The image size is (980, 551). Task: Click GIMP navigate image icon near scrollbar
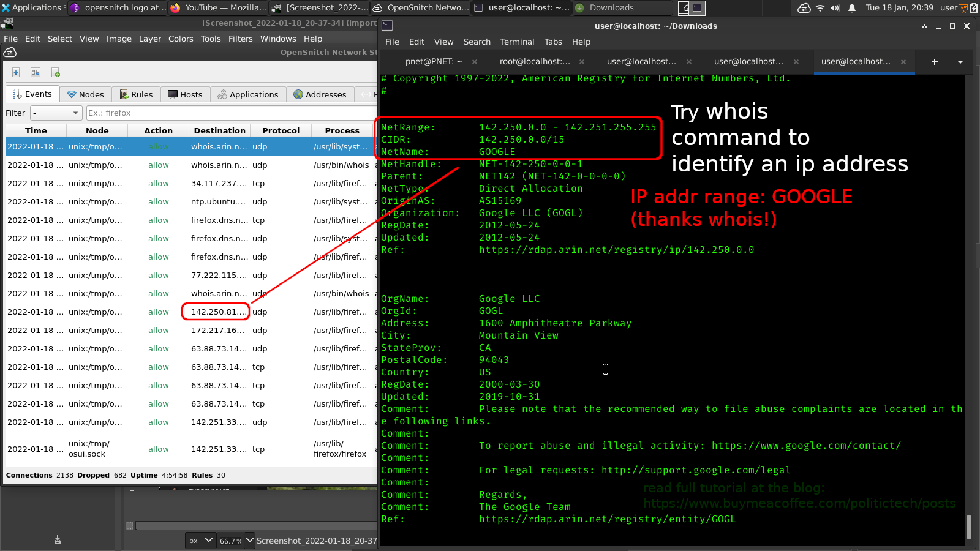click(129, 526)
